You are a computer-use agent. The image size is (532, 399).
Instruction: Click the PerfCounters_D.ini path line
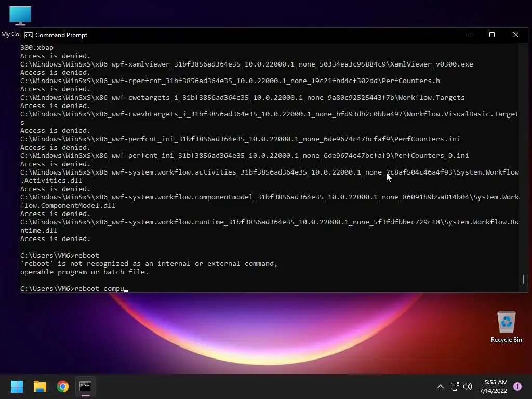(x=244, y=156)
